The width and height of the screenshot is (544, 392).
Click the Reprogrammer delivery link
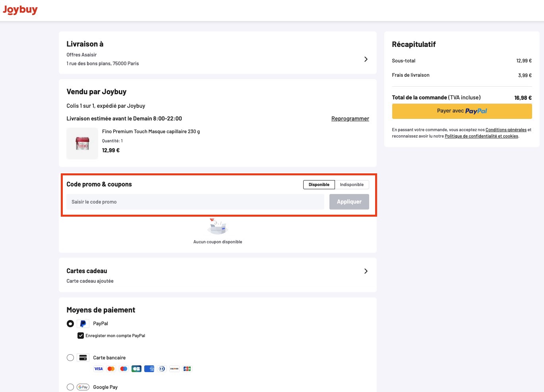point(350,118)
